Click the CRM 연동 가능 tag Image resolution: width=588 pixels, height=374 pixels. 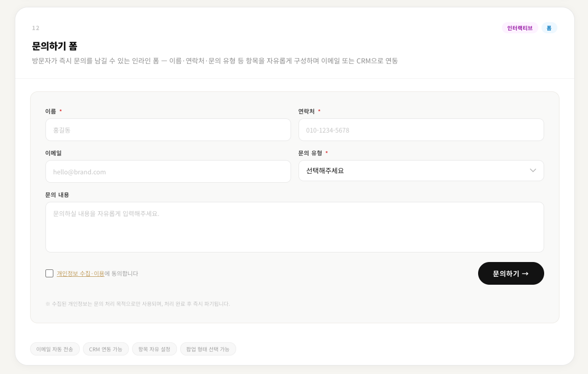(x=106, y=349)
